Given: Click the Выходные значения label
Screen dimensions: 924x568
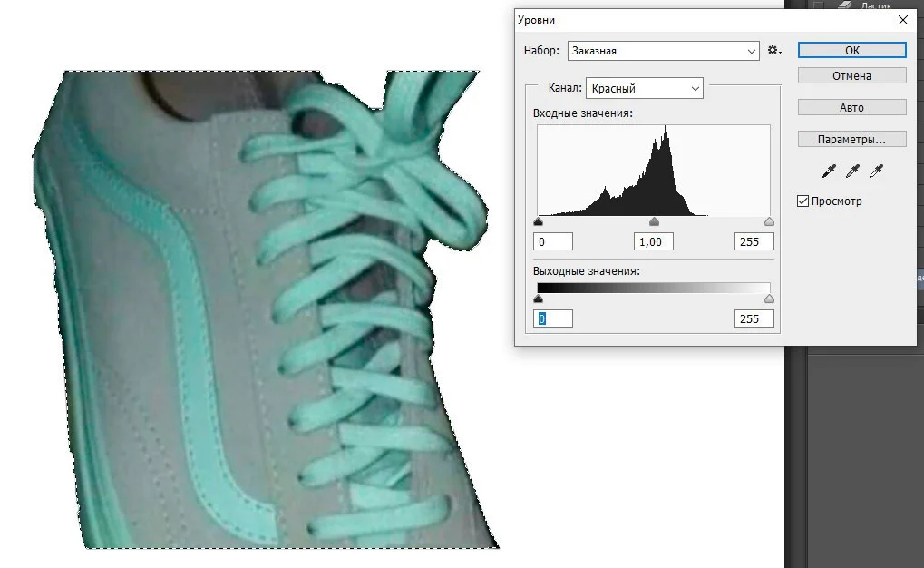Looking at the screenshot, I should (587, 271).
